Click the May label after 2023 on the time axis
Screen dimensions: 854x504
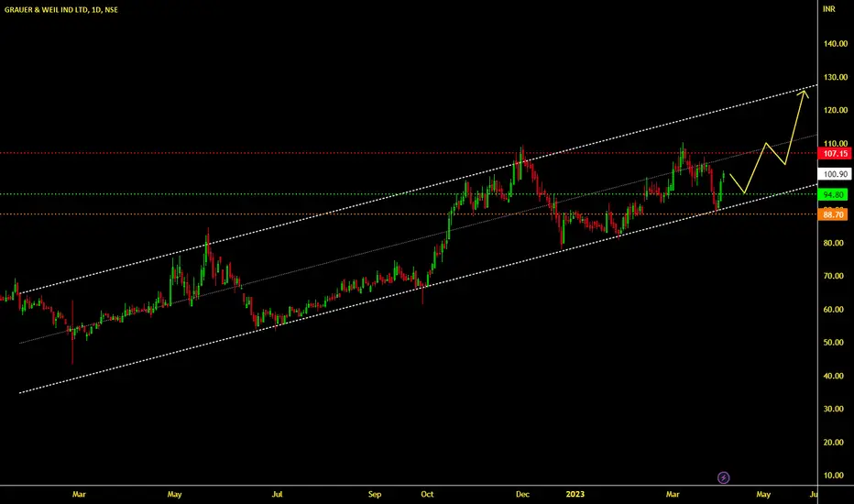coord(763,494)
